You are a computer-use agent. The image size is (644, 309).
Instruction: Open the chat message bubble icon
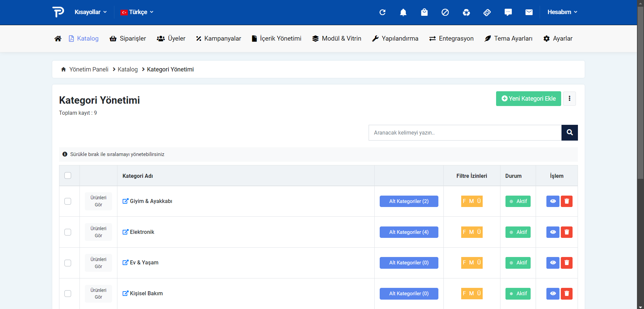[508, 12]
